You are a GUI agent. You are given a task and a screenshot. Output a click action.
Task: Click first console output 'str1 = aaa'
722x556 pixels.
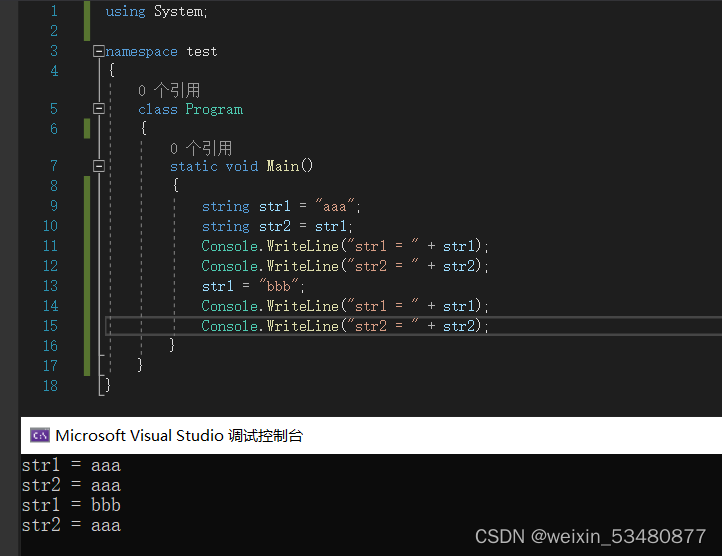[x=71, y=465]
